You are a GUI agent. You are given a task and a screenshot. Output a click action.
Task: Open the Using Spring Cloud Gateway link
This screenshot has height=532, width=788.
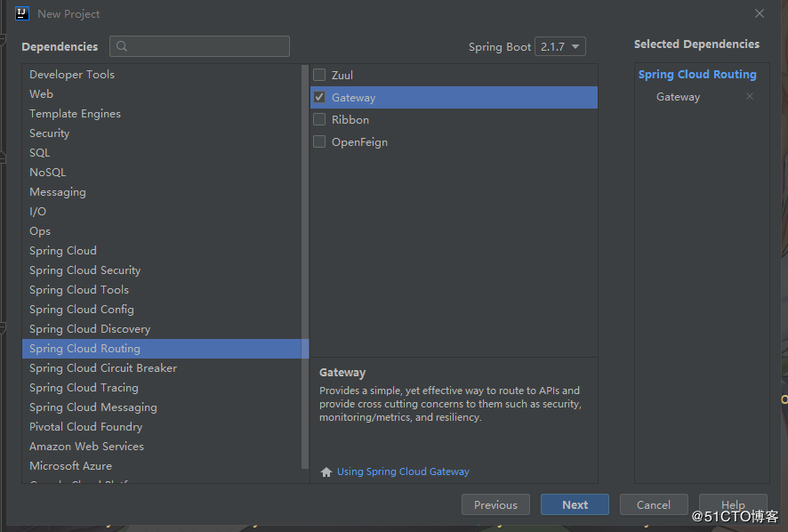coord(403,472)
